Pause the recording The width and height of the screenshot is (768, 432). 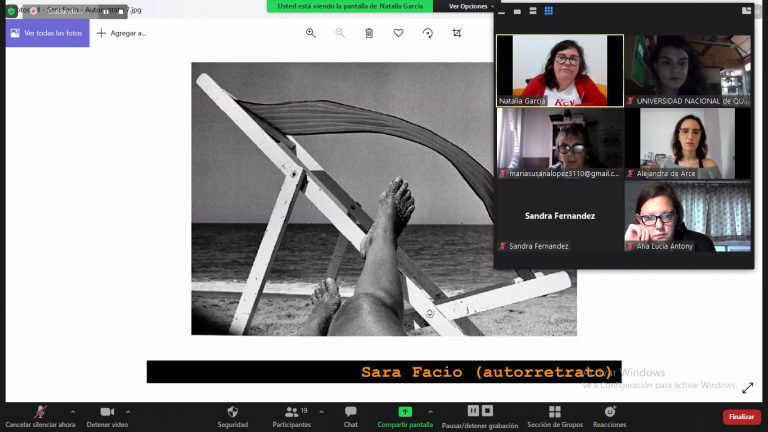[x=473, y=411]
